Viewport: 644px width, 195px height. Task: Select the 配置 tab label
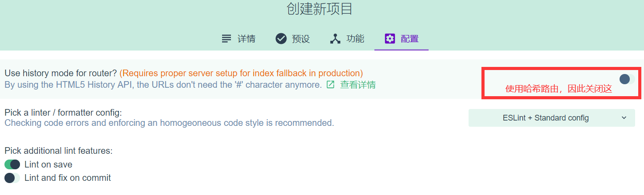click(409, 39)
